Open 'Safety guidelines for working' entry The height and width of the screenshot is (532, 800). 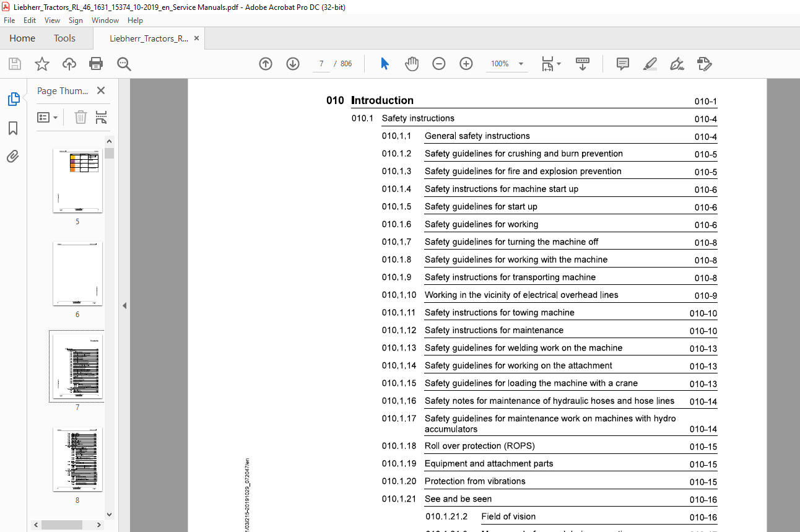pyautogui.click(x=482, y=224)
